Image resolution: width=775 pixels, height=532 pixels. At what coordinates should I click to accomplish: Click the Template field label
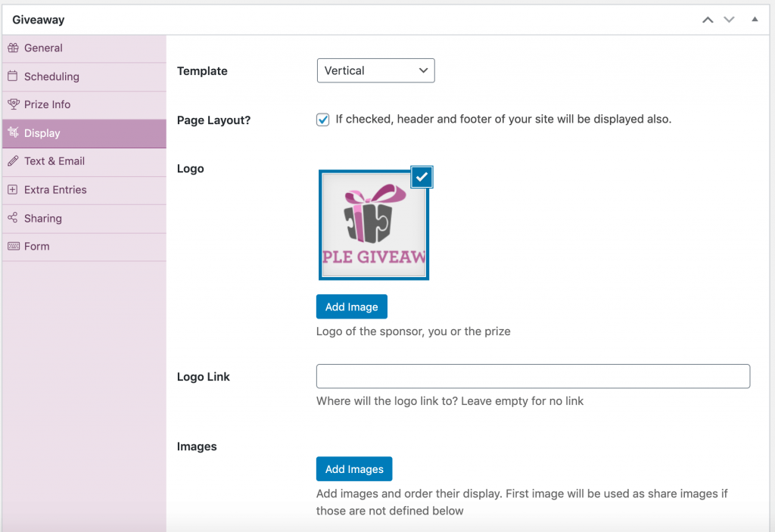point(202,71)
